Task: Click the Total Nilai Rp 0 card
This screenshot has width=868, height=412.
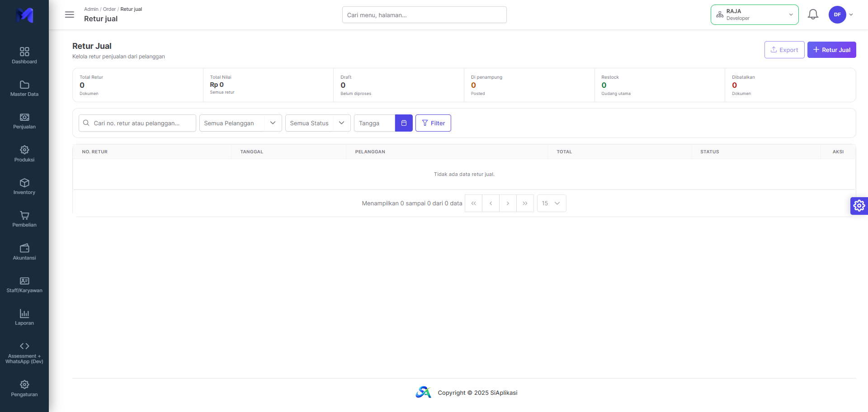Action: [x=268, y=85]
